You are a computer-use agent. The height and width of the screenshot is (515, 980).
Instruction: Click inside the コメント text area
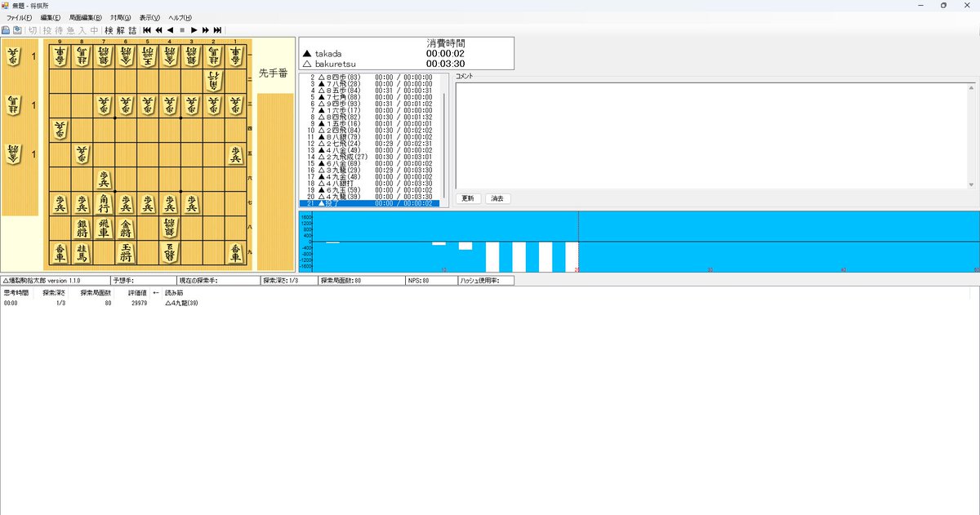point(711,135)
